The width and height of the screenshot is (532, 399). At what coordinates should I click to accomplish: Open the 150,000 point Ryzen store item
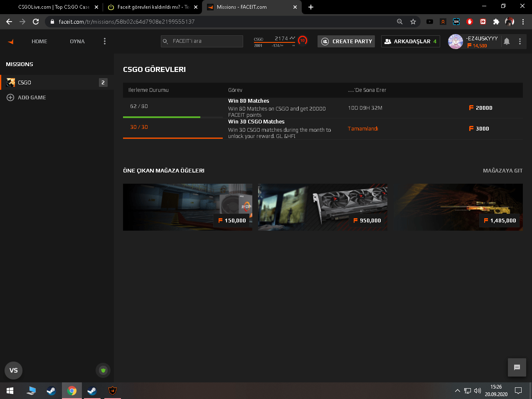pyautogui.click(x=187, y=207)
